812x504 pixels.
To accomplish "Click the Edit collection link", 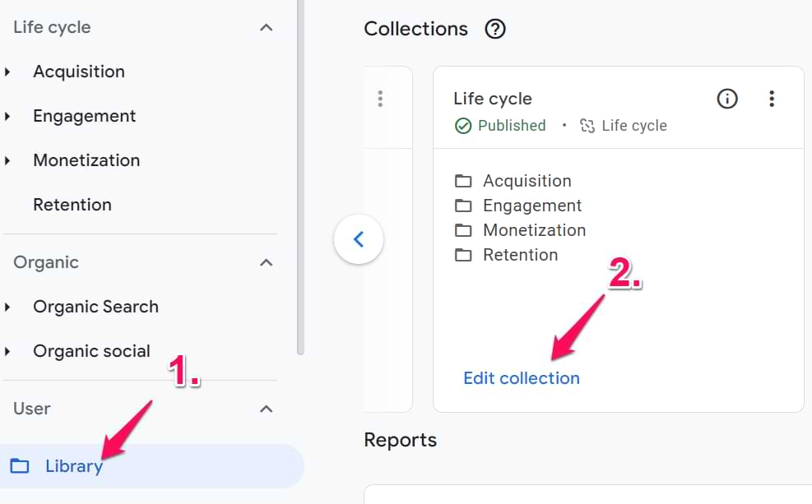I will click(521, 378).
